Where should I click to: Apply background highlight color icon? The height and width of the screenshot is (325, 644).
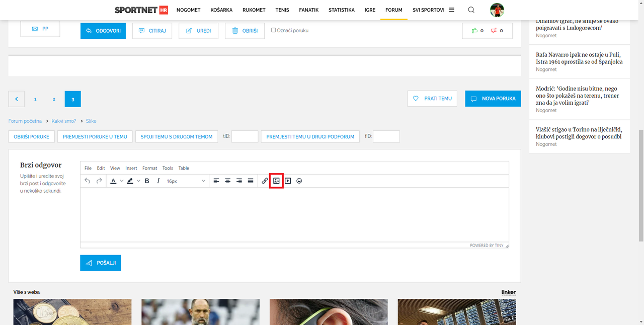(130, 181)
